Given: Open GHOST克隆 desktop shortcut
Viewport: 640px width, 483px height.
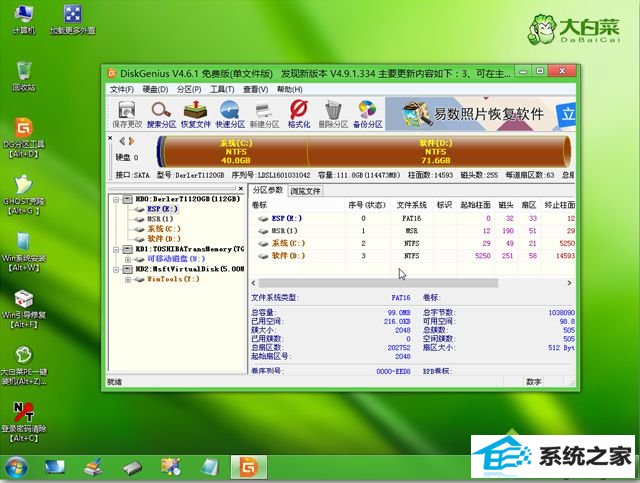Looking at the screenshot, I should [24, 195].
